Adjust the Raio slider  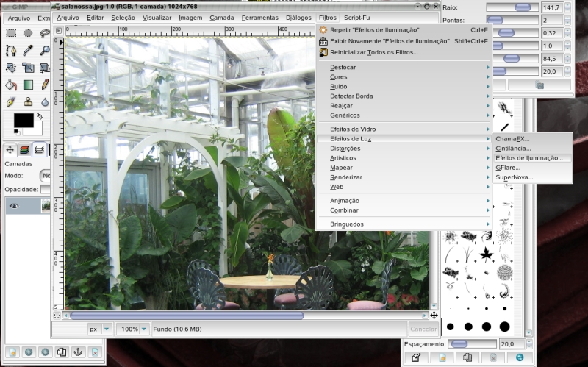coord(512,7)
